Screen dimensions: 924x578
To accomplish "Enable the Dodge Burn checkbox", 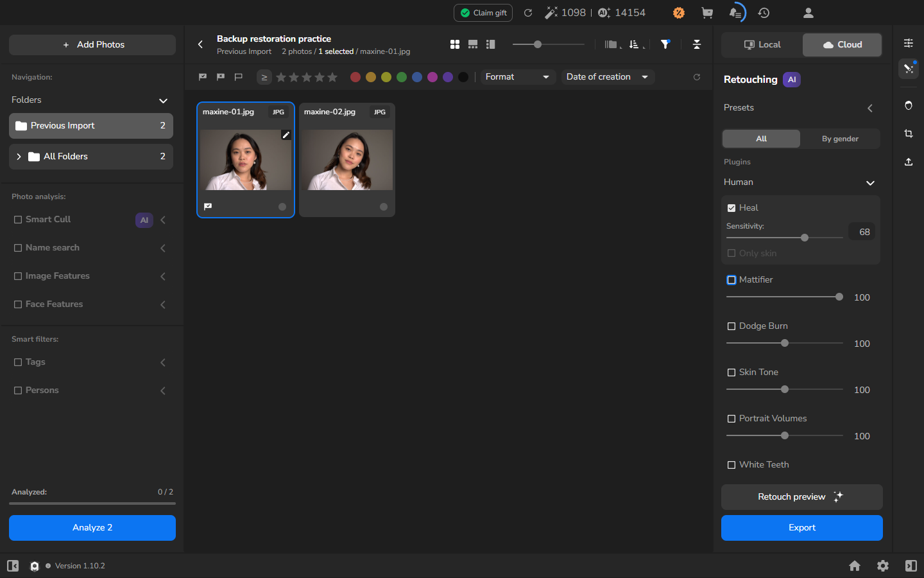I will point(732,326).
